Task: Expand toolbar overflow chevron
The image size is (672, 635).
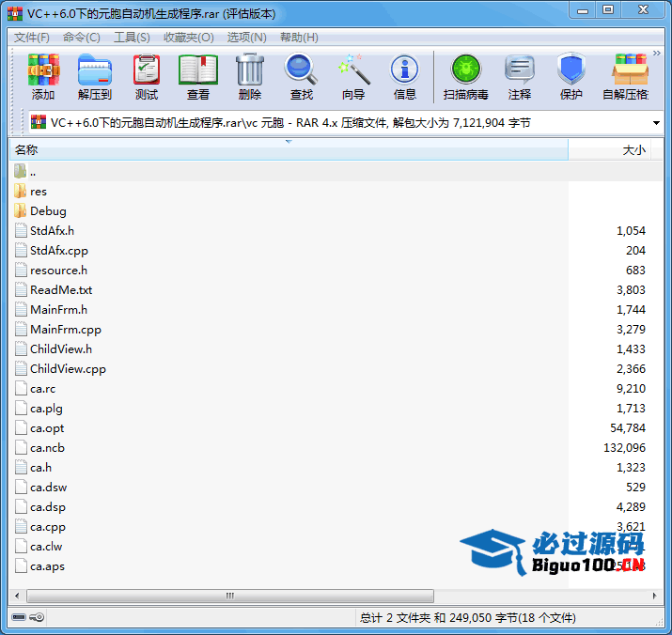Action: point(657,54)
